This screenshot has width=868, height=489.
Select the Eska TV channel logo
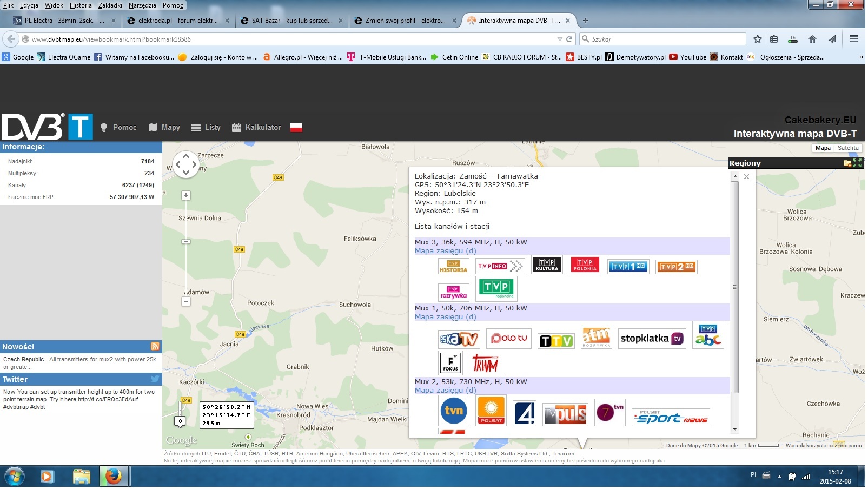coord(460,339)
